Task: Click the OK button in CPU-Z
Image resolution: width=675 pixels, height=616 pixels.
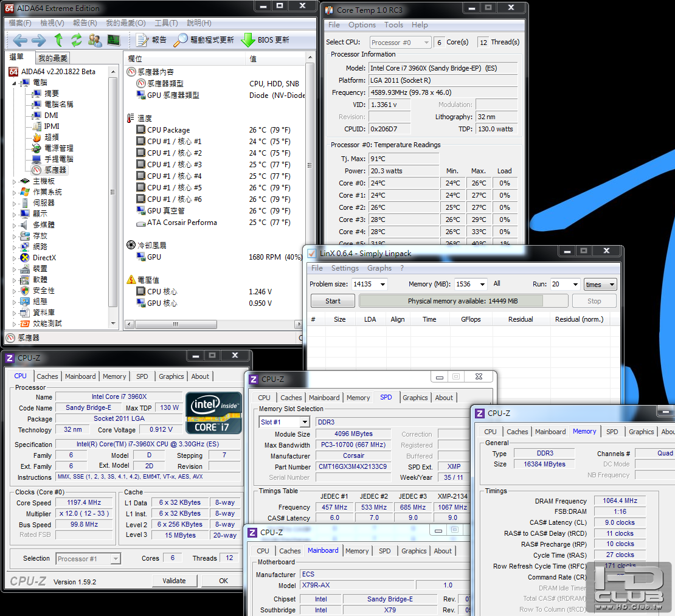Action: coord(223,581)
